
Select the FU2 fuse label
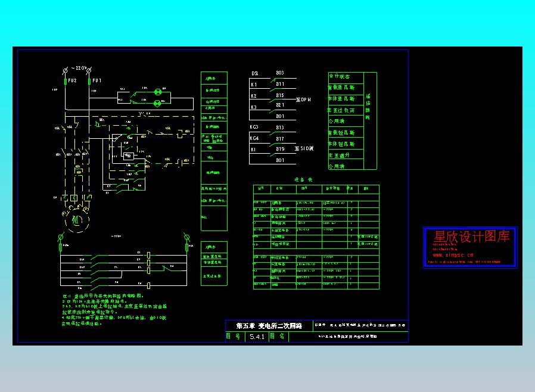coord(72,80)
